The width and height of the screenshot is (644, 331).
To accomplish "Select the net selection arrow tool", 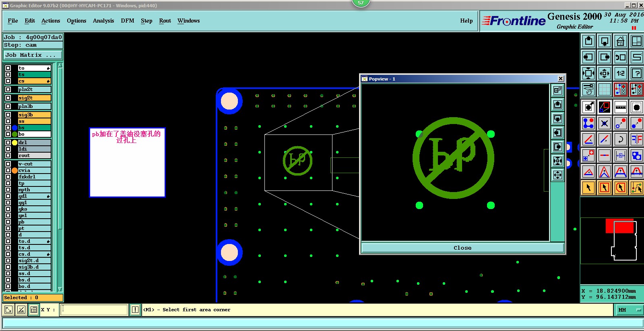I will [x=637, y=188].
